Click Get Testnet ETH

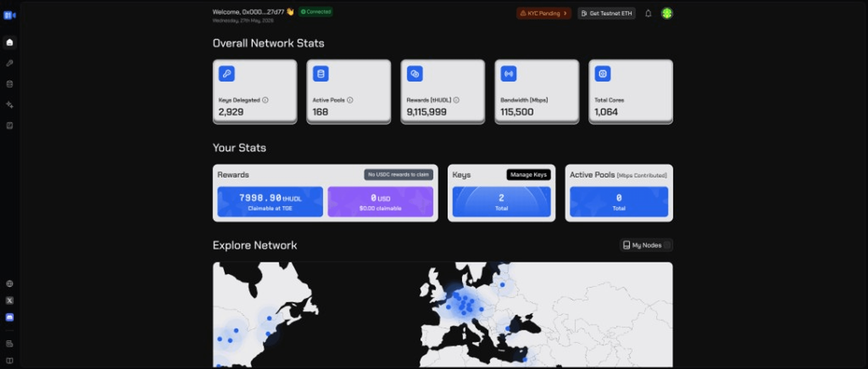click(x=606, y=14)
